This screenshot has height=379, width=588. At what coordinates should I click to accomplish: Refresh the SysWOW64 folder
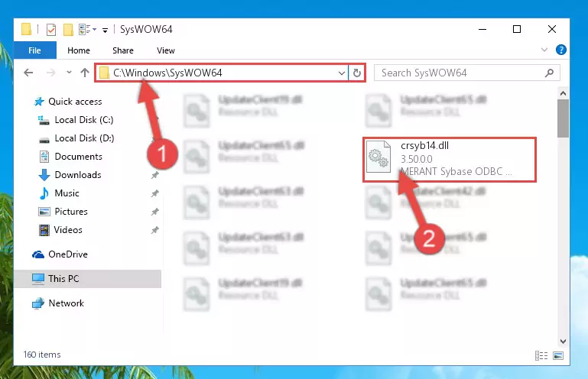coord(357,73)
